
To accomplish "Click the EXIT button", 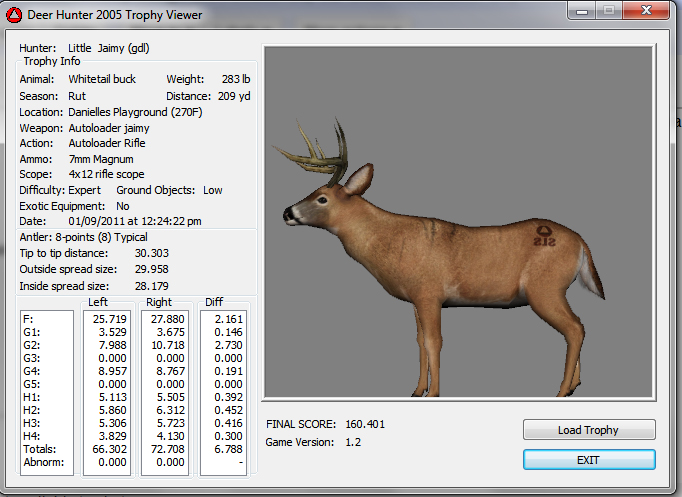I will click(x=589, y=459).
